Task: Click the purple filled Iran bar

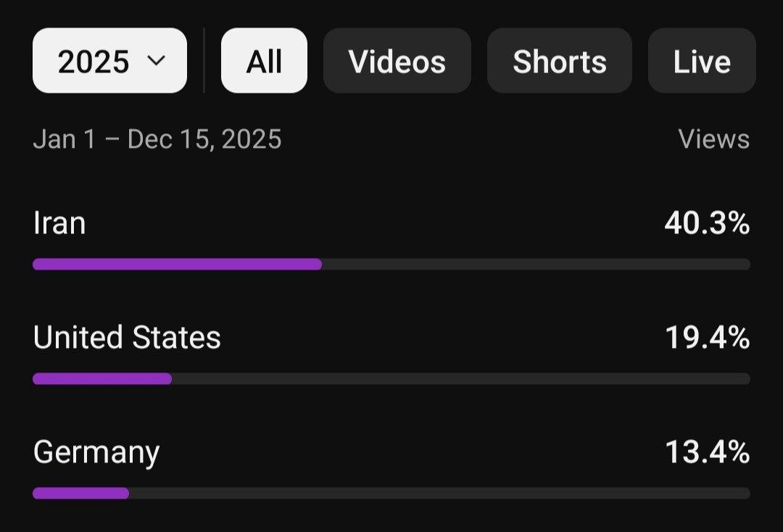Action: pyautogui.click(x=177, y=265)
